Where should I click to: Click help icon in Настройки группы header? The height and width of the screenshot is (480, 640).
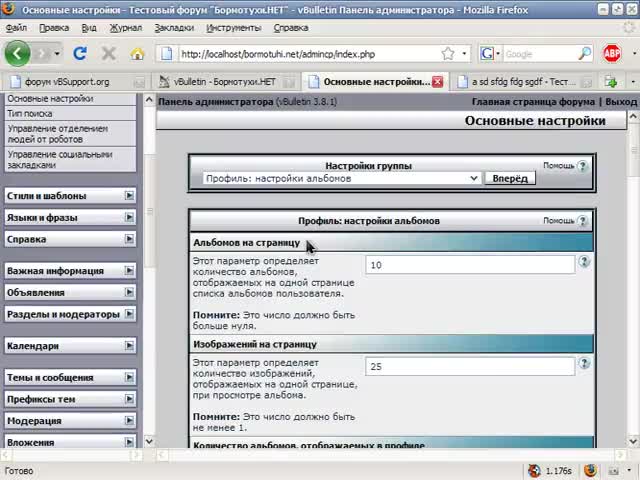[583, 166]
